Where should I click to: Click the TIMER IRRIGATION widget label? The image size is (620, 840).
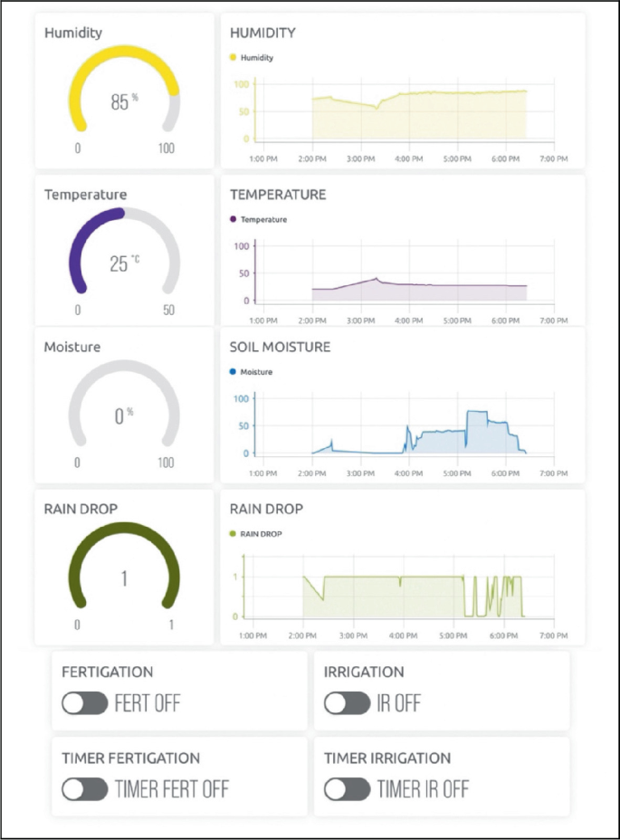coord(387,758)
